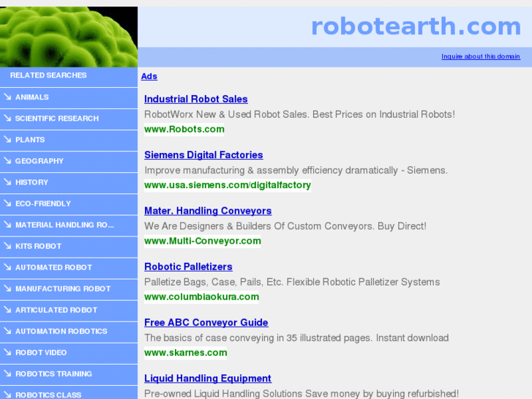This screenshot has height=399, width=532.
Task: Open the Eco-Friendly related search
Action: 43,204
